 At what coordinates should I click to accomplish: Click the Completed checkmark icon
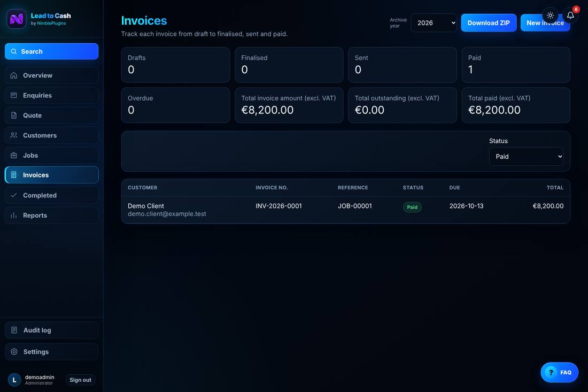14,195
